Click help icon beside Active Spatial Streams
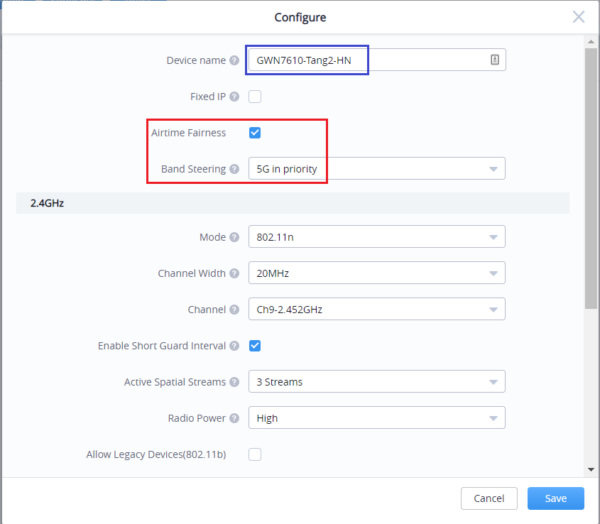Image resolution: width=600 pixels, height=524 pixels. tap(234, 382)
